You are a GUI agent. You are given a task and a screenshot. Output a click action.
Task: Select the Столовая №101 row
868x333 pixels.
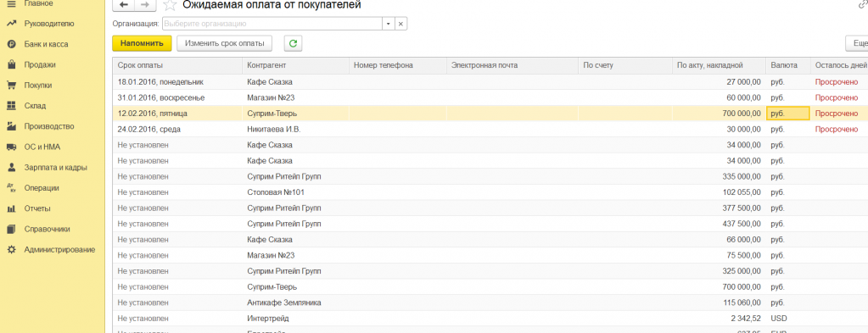click(490, 192)
